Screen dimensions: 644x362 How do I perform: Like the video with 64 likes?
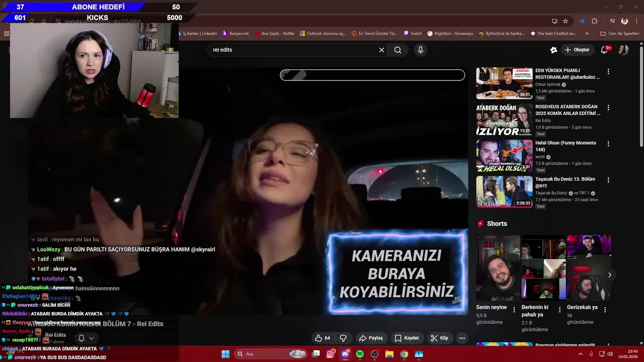(x=323, y=338)
